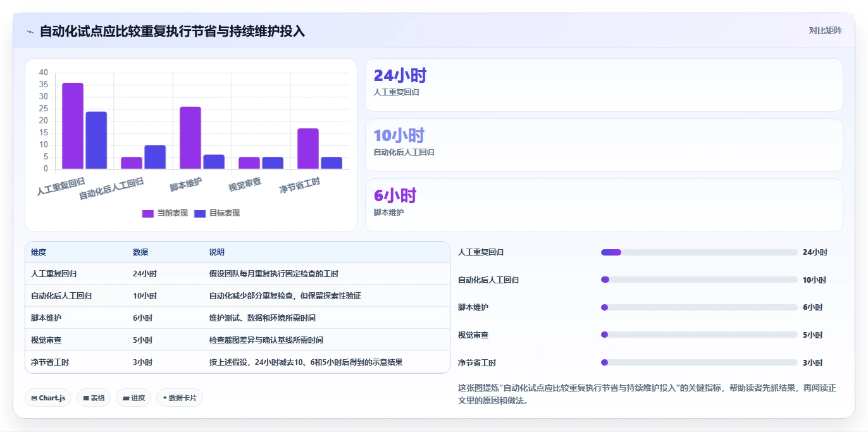Click description 假设团队每月重复执行固定检查的工时
The height and width of the screenshot is (432, 868).
[274, 274]
